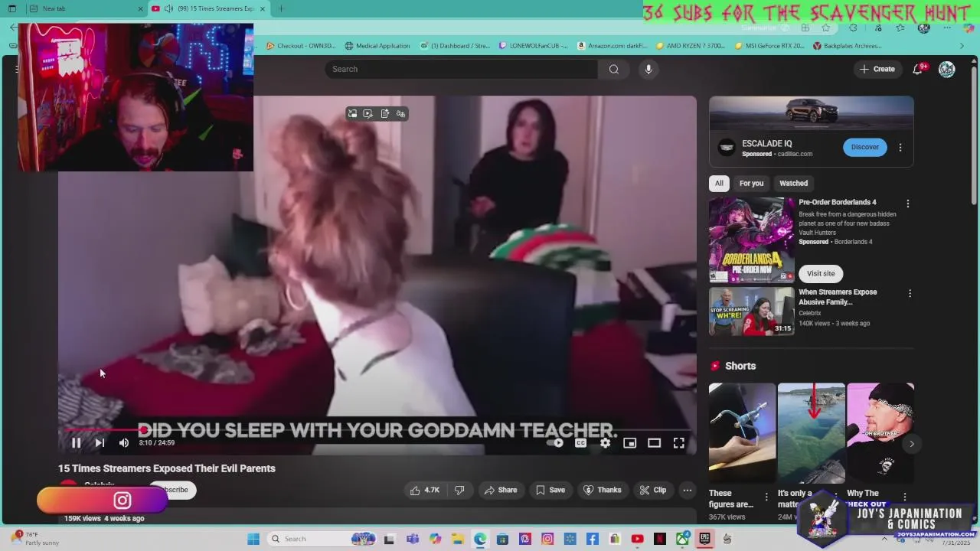Toggle theater mode on the player
980x551 pixels.
[654, 442]
